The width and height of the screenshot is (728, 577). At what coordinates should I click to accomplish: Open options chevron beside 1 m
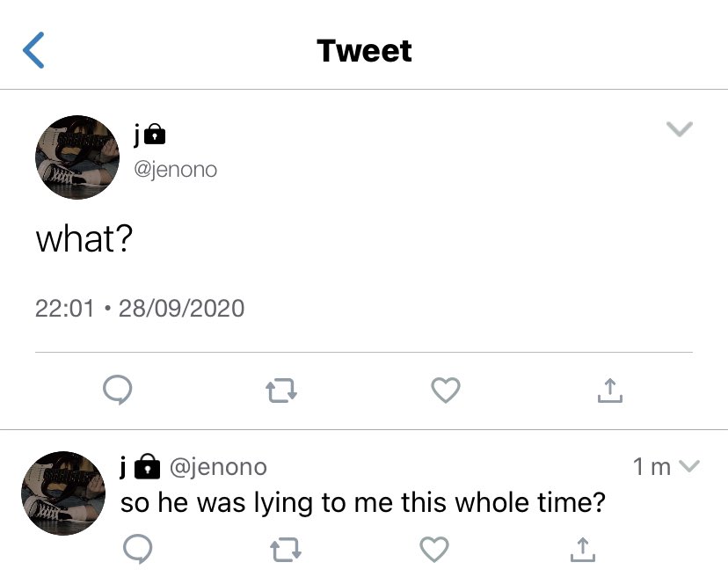688,466
